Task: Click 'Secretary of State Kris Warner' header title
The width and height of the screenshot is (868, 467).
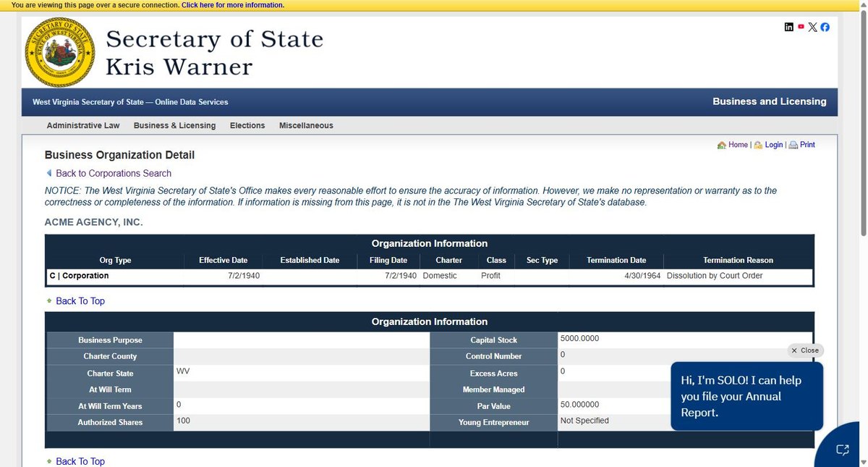Action: [215, 52]
